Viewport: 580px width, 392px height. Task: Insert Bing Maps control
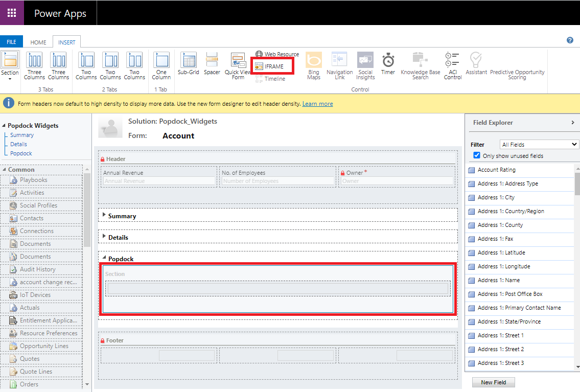click(314, 66)
